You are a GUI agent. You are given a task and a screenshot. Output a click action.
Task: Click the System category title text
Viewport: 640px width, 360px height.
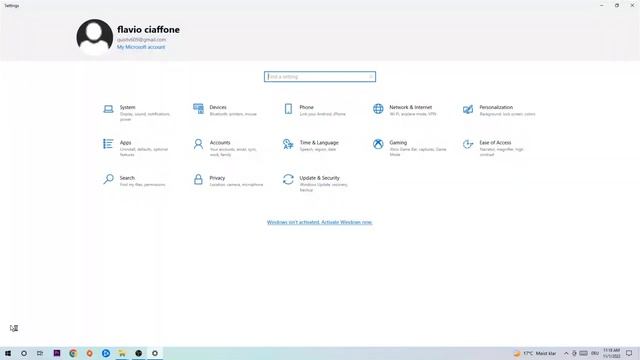coord(127,107)
